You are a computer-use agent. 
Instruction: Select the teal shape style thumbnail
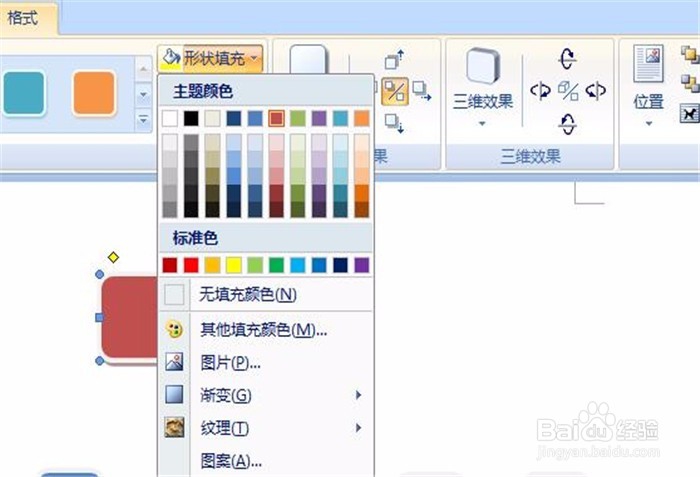coord(24,93)
